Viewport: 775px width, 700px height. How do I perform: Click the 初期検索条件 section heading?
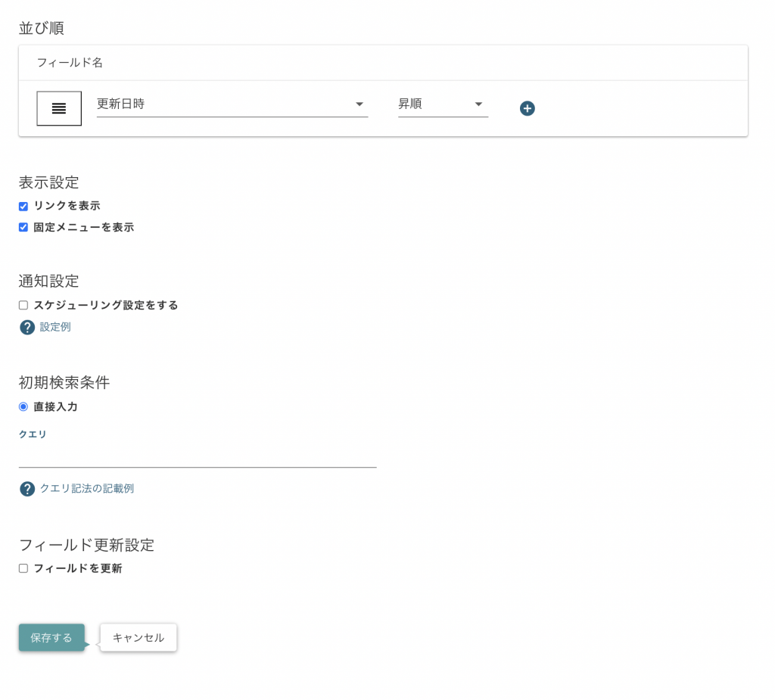click(x=64, y=382)
